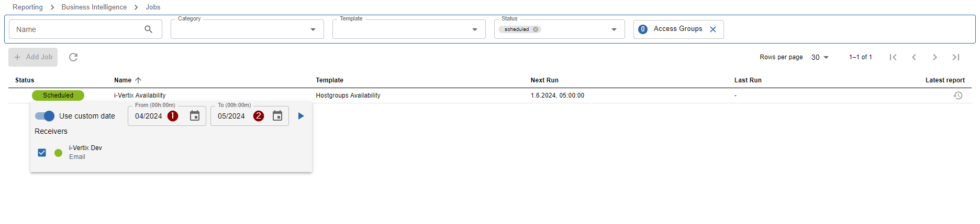
Task: Refresh the jobs list
Action: (x=73, y=57)
